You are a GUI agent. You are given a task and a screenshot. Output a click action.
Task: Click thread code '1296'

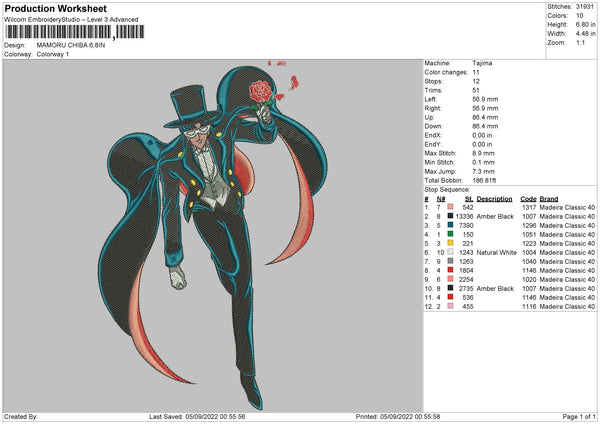pos(529,225)
